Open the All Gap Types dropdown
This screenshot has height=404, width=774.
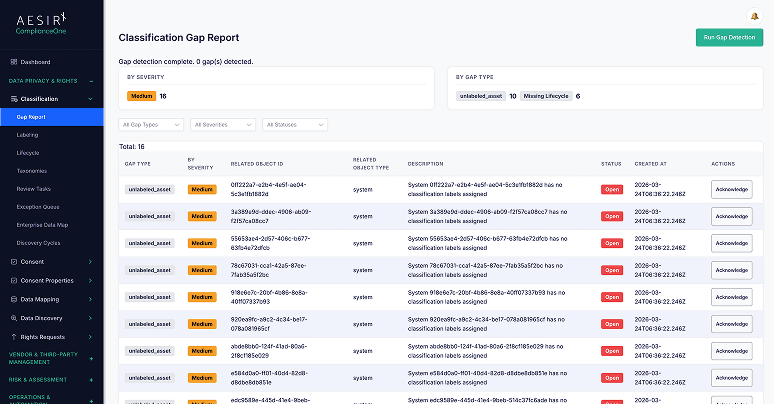coord(151,125)
